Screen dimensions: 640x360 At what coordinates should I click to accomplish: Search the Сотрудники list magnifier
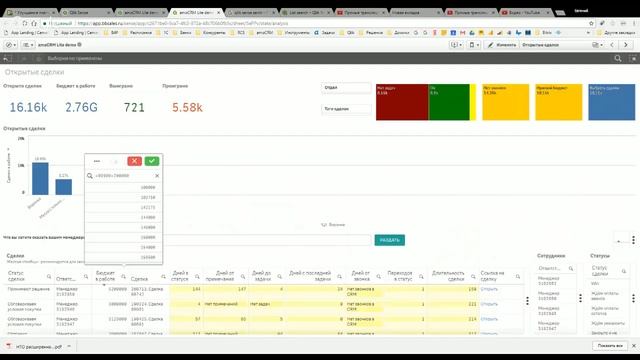click(x=571, y=269)
